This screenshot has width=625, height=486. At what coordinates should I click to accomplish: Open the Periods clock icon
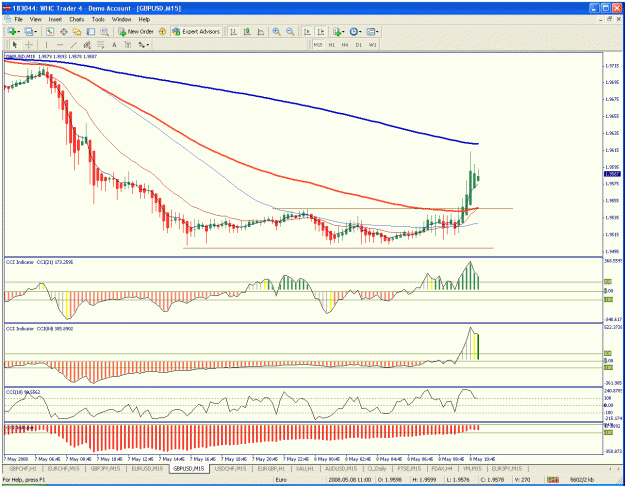[353, 31]
